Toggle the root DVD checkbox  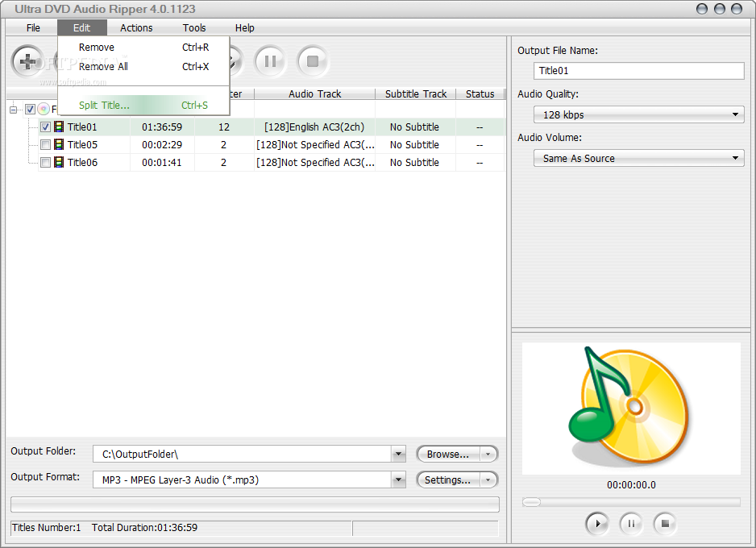click(x=30, y=110)
